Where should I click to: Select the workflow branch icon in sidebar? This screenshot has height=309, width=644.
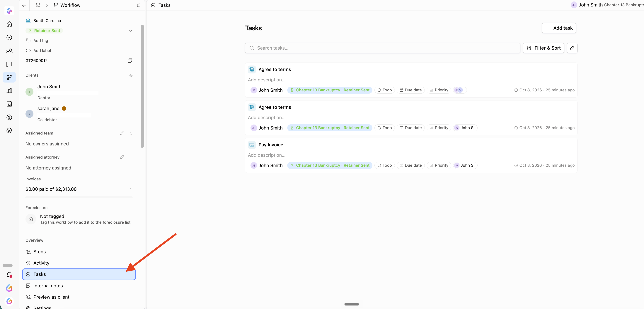pos(9,77)
